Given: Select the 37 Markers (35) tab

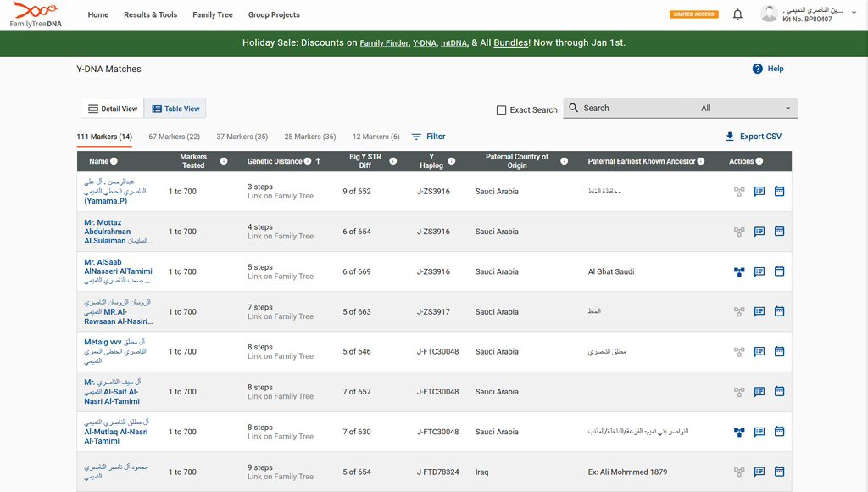Looking at the screenshot, I should pyautogui.click(x=242, y=137).
